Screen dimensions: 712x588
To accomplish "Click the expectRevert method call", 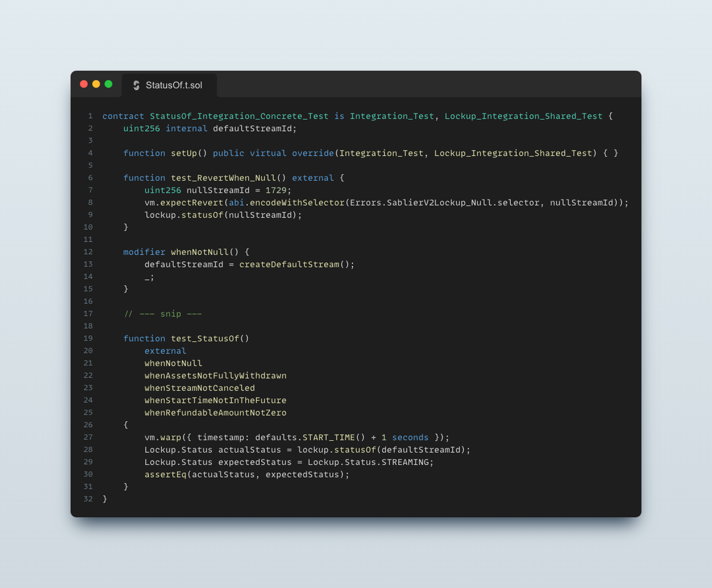I will tap(192, 203).
